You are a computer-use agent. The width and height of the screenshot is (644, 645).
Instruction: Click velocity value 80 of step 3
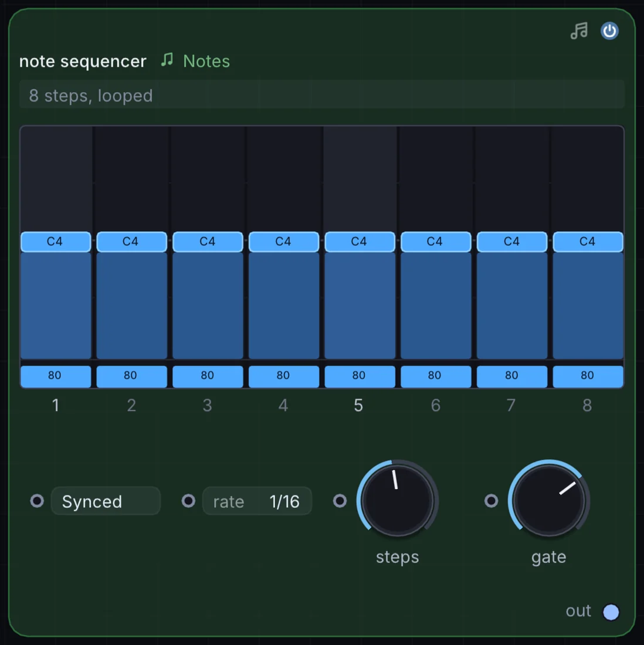pyautogui.click(x=208, y=376)
